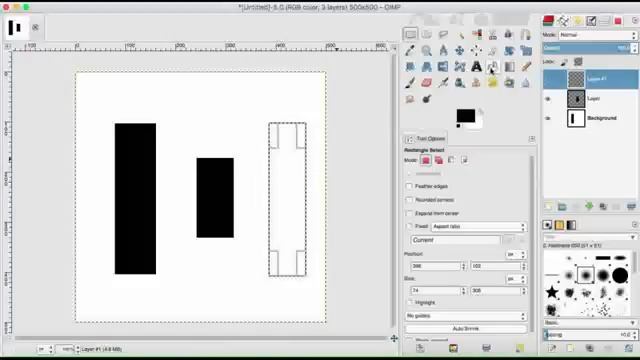640x360 pixels.
Task: Hide the middle Layer with its eye
Action: point(548,99)
